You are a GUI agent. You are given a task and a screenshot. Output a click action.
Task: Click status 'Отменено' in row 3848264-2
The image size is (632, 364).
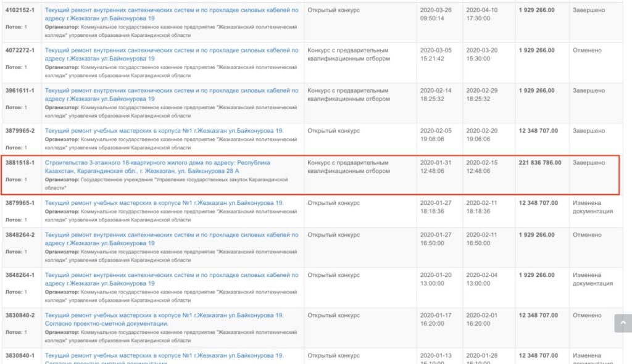pos(587,235)
